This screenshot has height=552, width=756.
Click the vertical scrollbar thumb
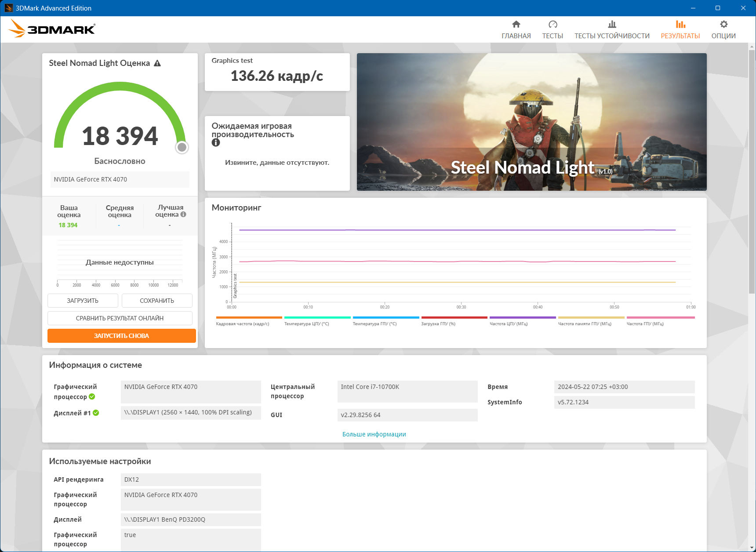(x=752, y=172)
